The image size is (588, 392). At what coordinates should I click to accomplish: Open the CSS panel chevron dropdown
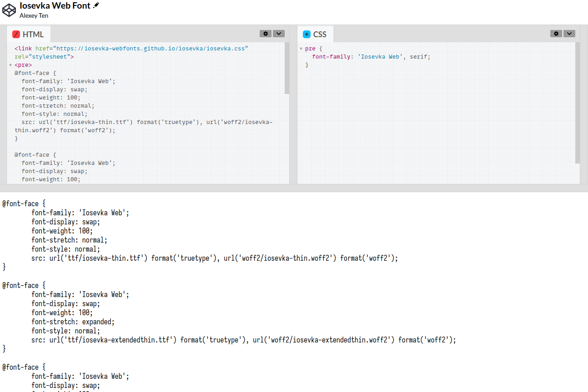coord(569,33)
